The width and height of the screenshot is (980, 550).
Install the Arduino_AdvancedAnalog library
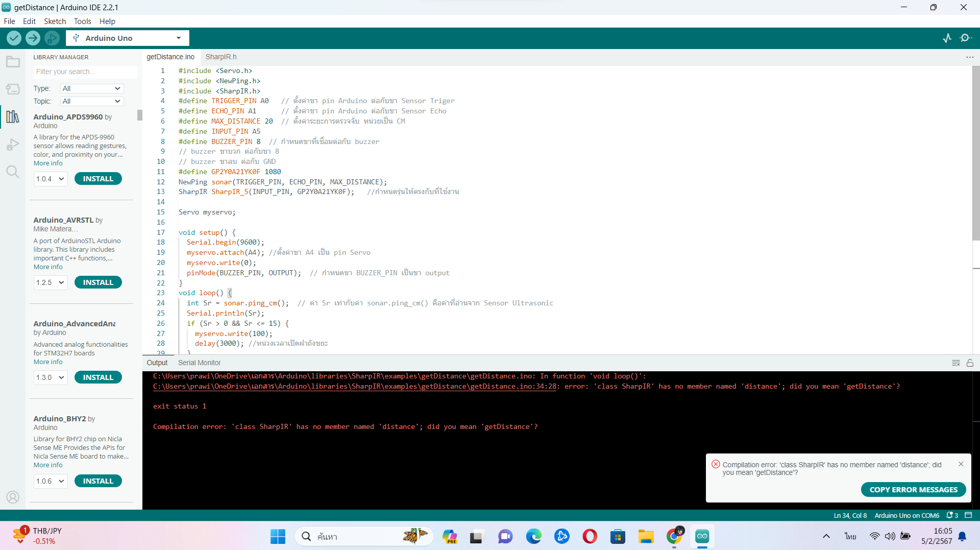click(x=98, y=377)
